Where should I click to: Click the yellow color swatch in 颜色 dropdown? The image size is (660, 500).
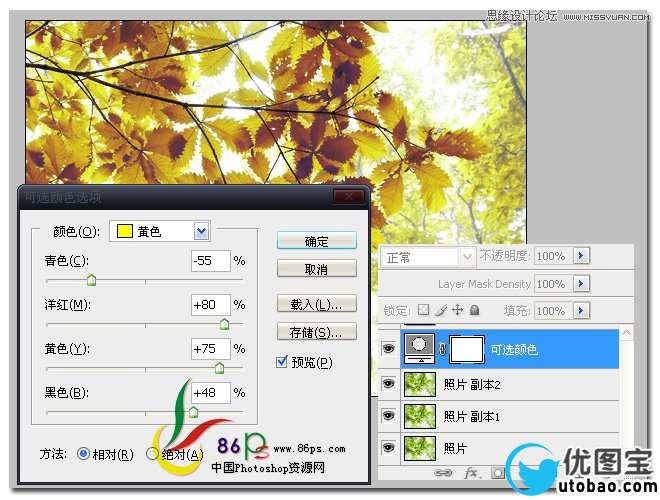coord(125,231)
